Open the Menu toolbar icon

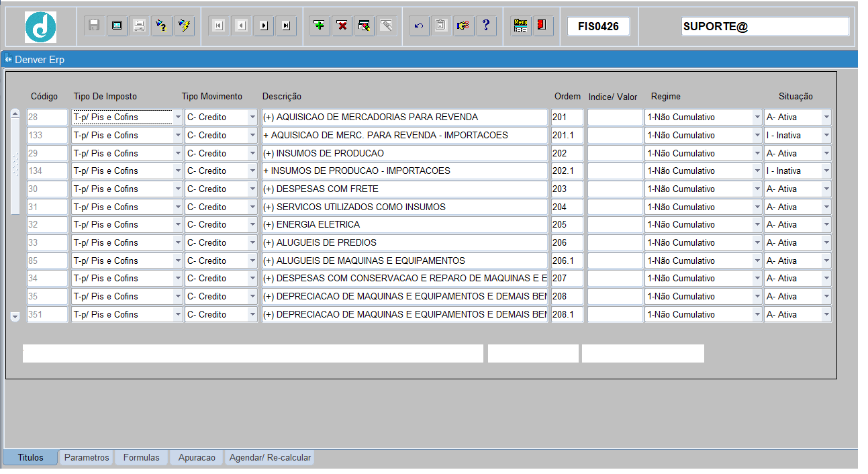[520, 26]
